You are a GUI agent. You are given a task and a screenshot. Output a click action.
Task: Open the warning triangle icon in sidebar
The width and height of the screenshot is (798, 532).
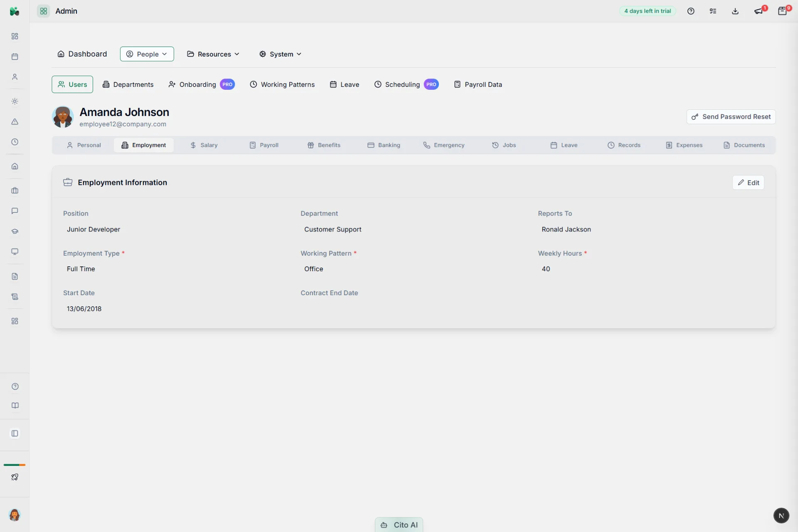15,122
